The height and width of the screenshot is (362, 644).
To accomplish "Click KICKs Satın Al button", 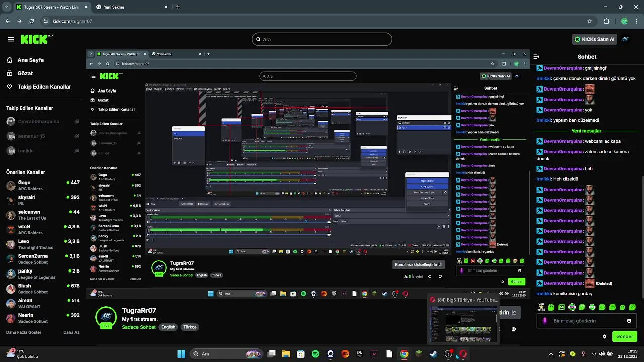I will 594,39.
